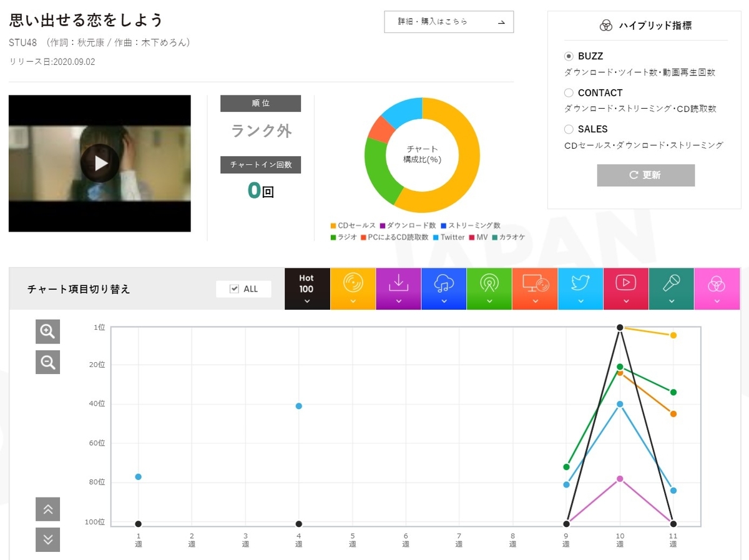Screen dimensions: 749x560
Task: Click the ダウンロード数 legend item
Action: [x=408, y=225]
